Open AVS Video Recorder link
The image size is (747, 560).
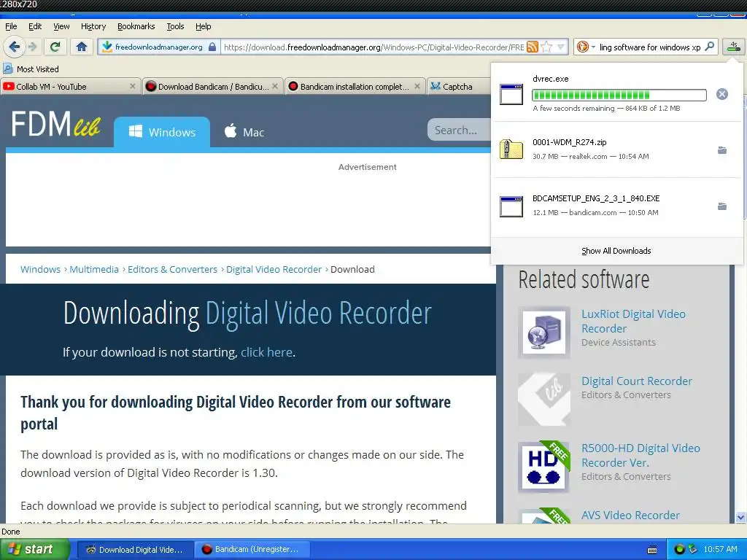click(x=630, y=516)
